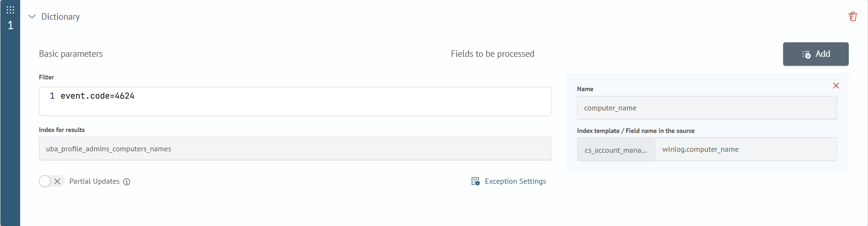Collapse the Dictionary section chevron
This screenshot has width=868, height=226.
(32, 16)
